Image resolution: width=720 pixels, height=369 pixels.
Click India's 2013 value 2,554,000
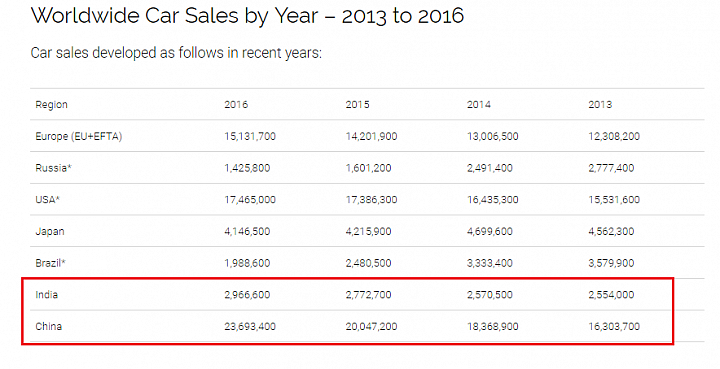[611, 295]
